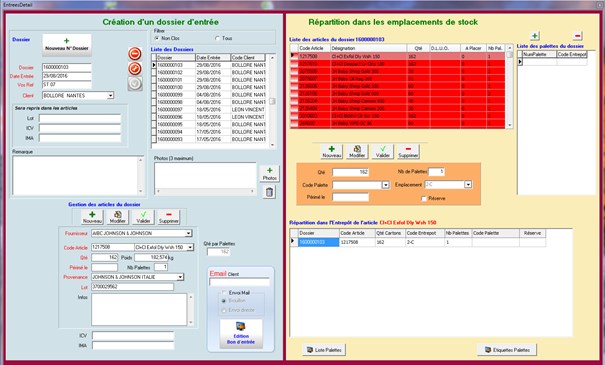Toggle the Envoi Mail checkbox
Viewport: 605px width, 365px height.
[224, 293]
